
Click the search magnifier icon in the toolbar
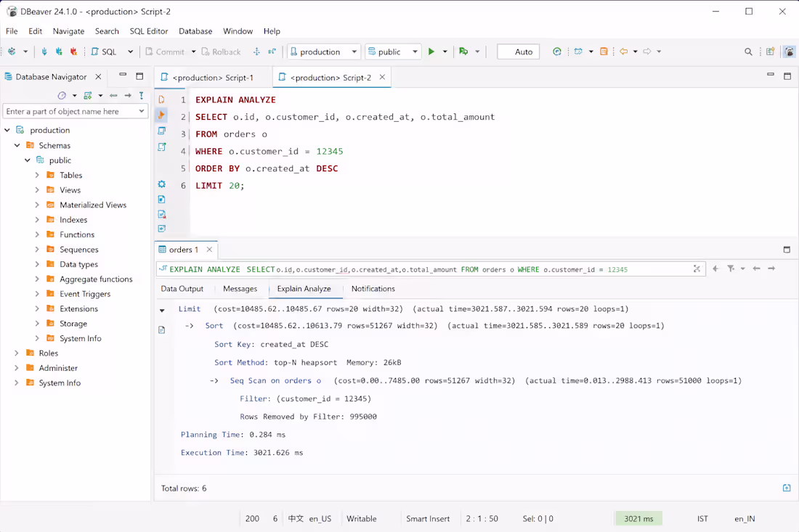click(x=748, y=52)
